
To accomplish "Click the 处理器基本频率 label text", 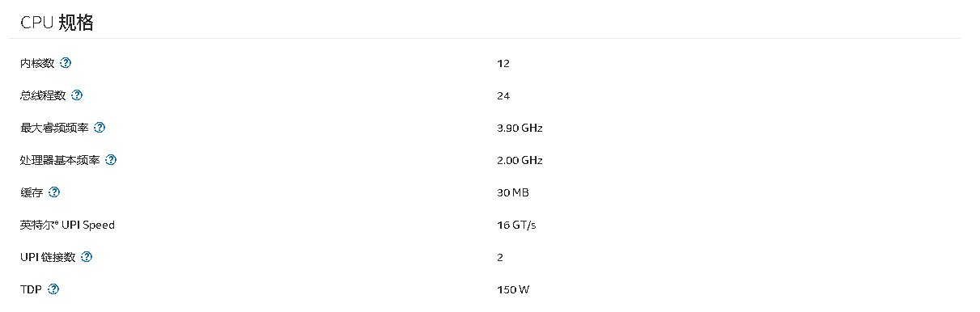I will click(x=60, y=160).
